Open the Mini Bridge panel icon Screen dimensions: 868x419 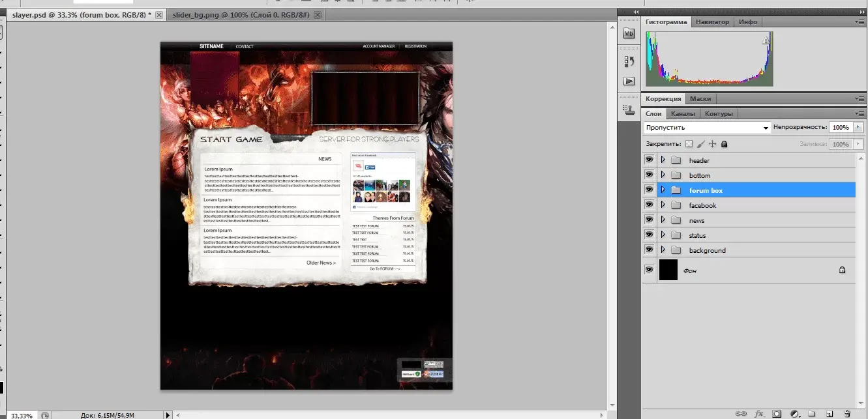click(629, 34)
